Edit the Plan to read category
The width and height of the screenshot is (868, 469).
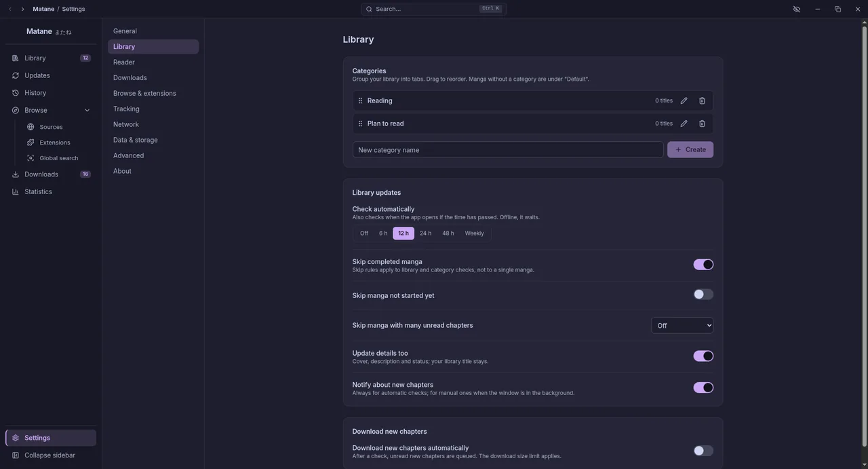[684, 124]
